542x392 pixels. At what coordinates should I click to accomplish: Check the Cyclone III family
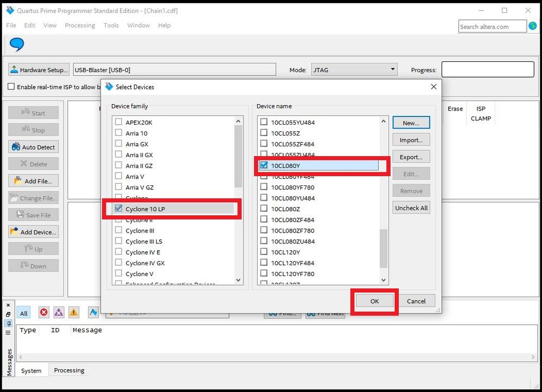click(119, 230)
